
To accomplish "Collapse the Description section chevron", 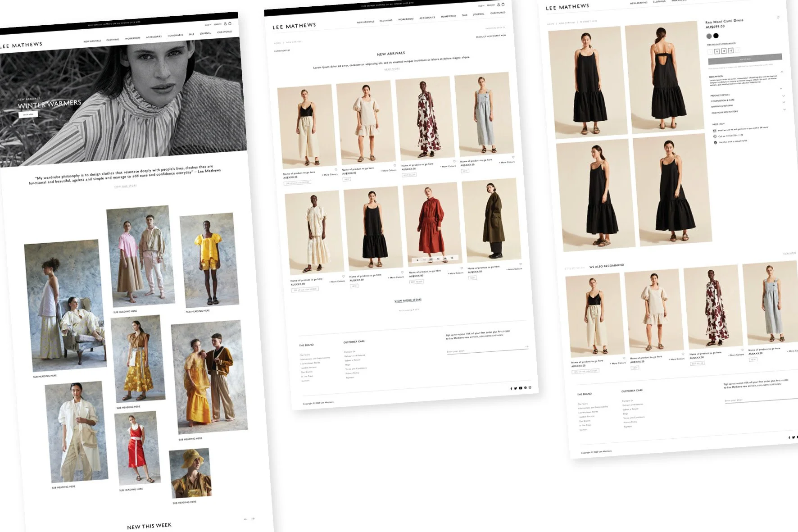I will (x=782, y=72).
